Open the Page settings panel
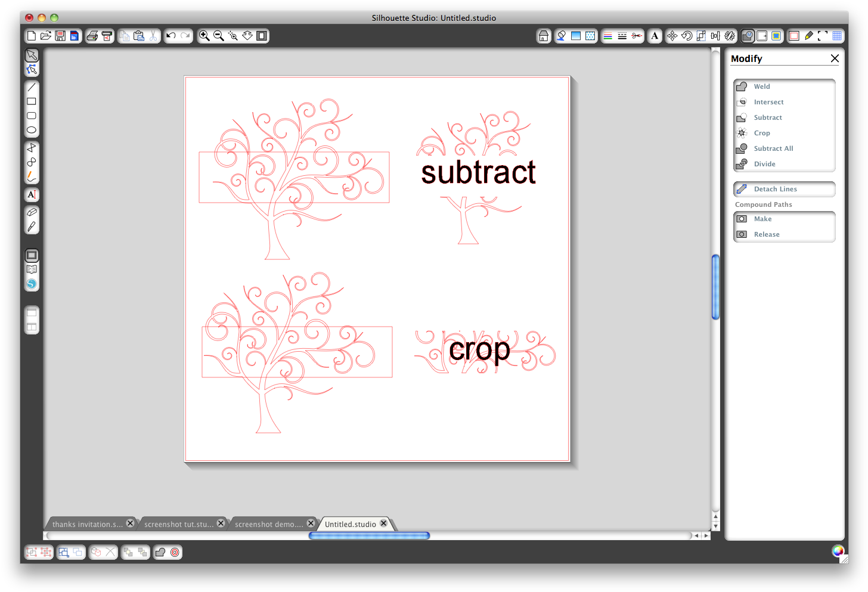 tap(794, 36)
